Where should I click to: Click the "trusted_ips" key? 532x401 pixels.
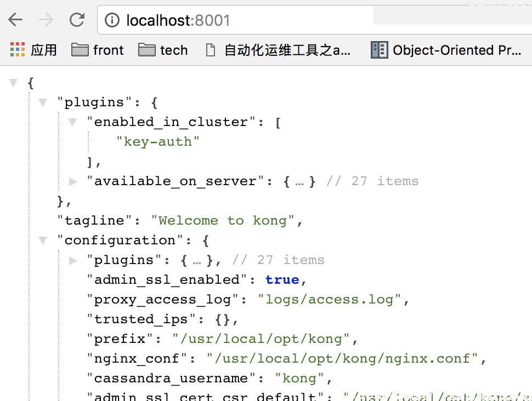(x=142, y=319)
